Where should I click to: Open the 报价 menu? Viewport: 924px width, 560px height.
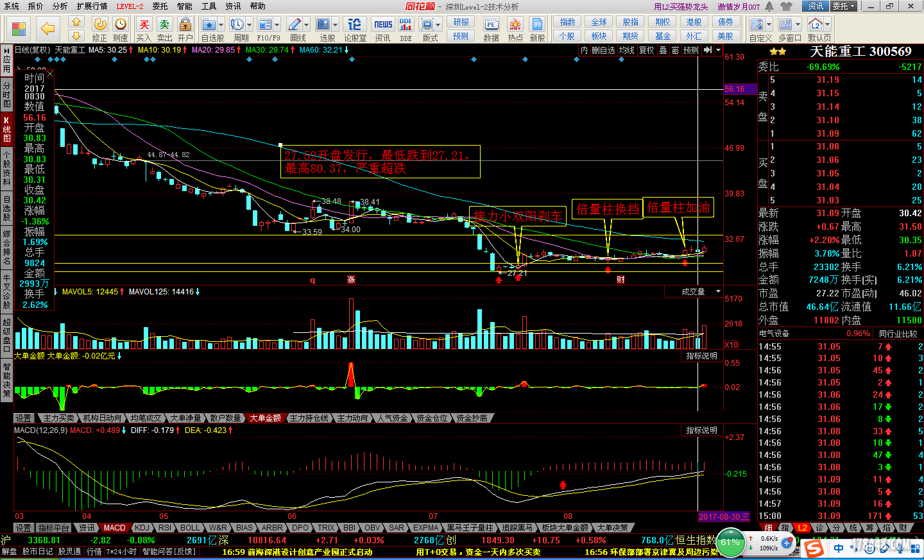pos(36,6)
